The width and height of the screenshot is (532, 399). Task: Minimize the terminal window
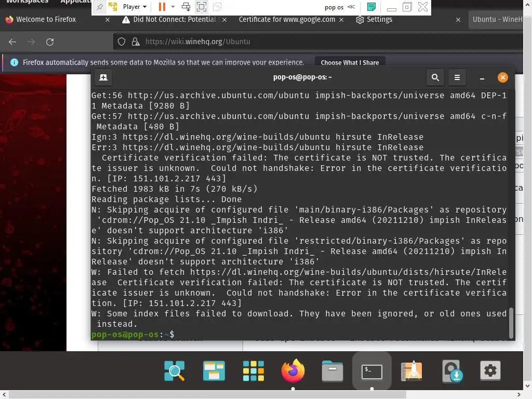coord(482,78)
